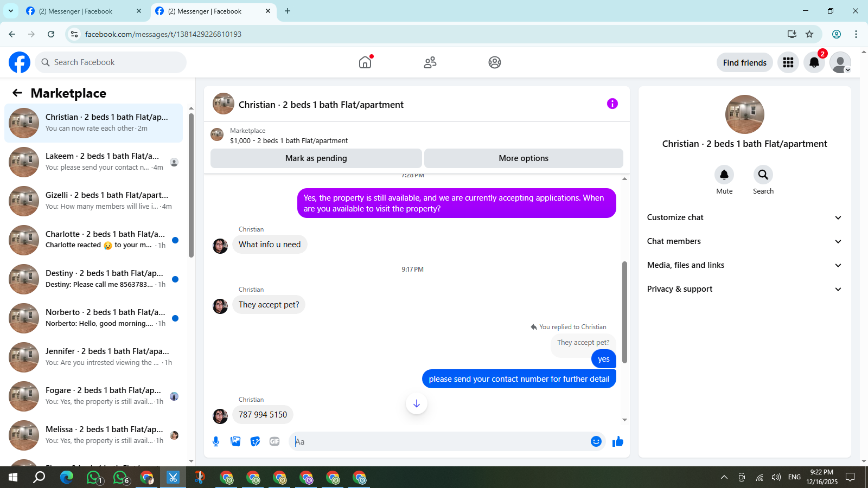This screenshot has width=868, height=488.
Task: Open the Snipping Tool on the taskbar
Action: coord(173,477)
